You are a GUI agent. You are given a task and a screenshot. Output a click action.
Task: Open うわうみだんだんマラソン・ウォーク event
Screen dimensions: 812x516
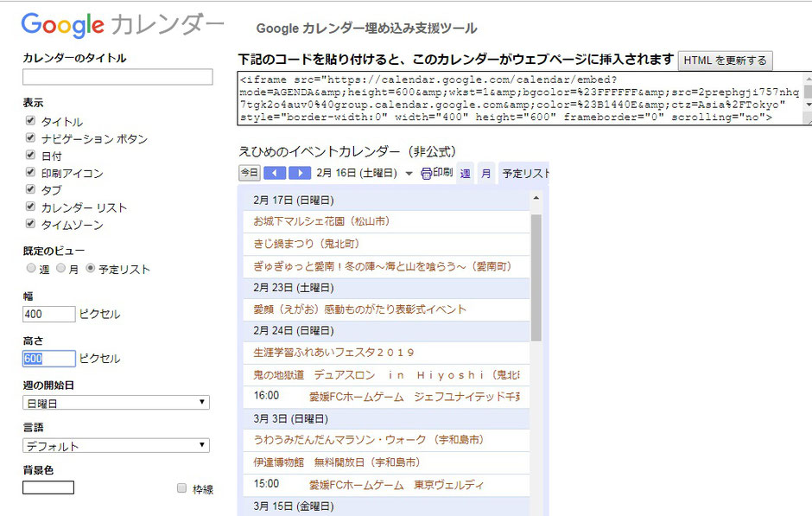coord(369,440)
